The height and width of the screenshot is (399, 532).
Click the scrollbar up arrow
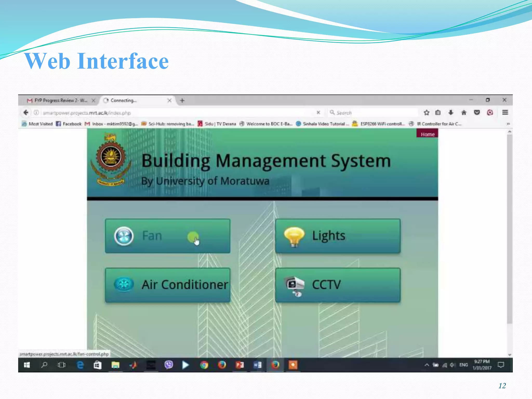coord(509,132)
